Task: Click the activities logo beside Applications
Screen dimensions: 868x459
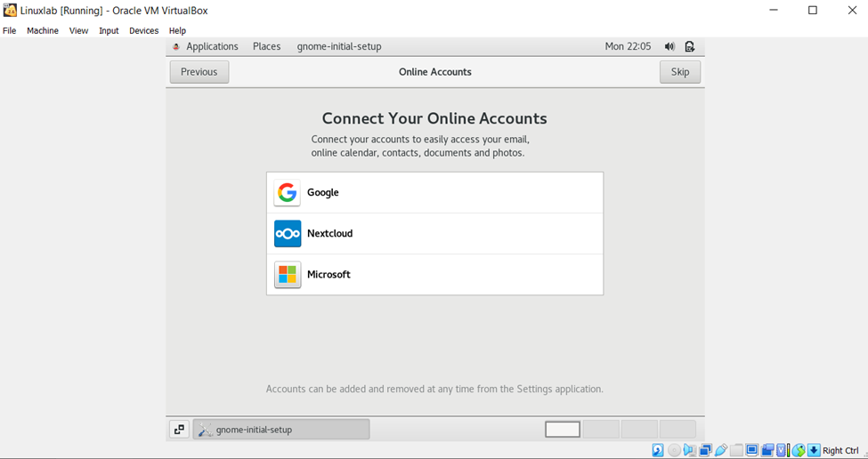Action: (176, 47)
